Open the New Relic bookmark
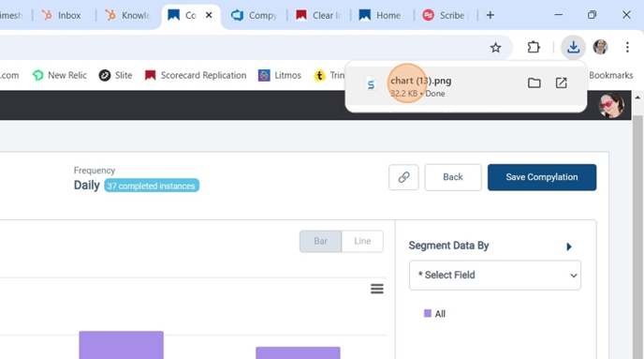This screenshot has width=644, height=359. coord(60,75)
